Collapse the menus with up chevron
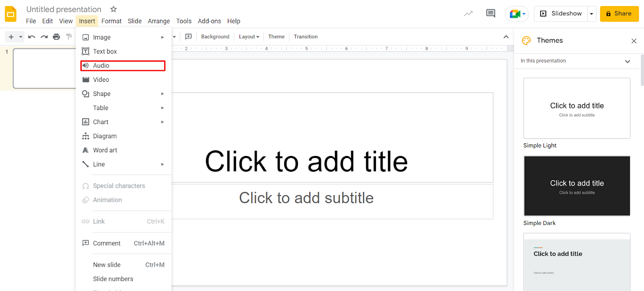 click(x=506, y=37)
